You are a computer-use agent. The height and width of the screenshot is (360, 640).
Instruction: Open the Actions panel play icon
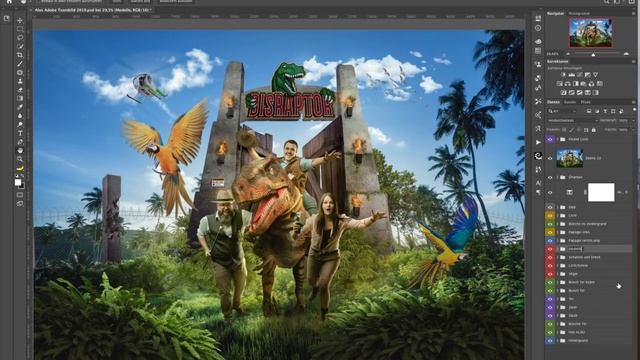538,142
